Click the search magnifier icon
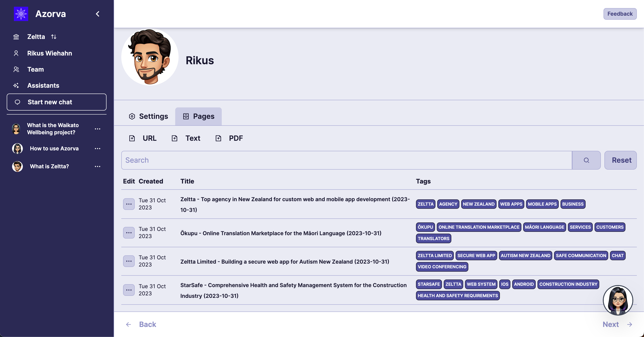Image resolution: width=644 pixels, height=337 pixels. tap(586, 160)
